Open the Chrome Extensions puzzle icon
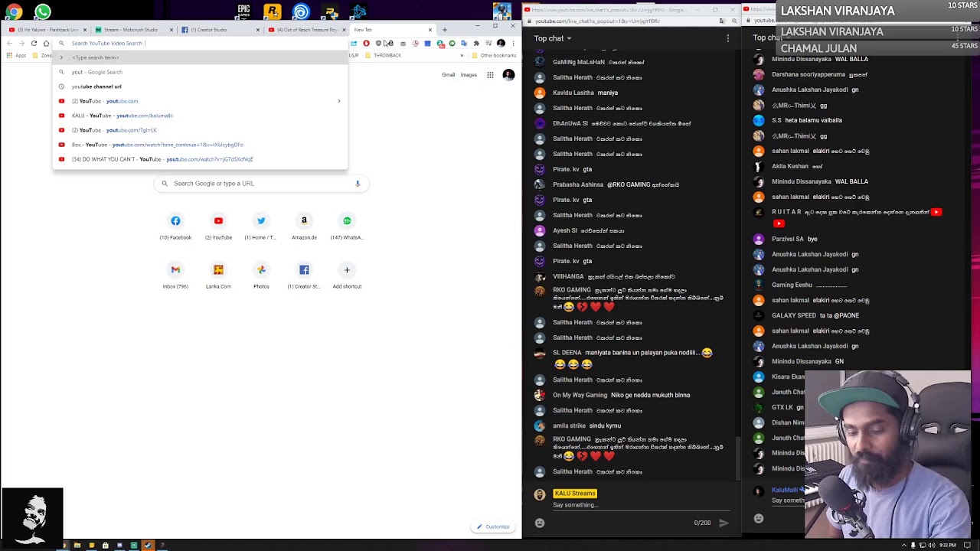Image resolution: width=980 pixels, height=551 pixels. [476, 44]
